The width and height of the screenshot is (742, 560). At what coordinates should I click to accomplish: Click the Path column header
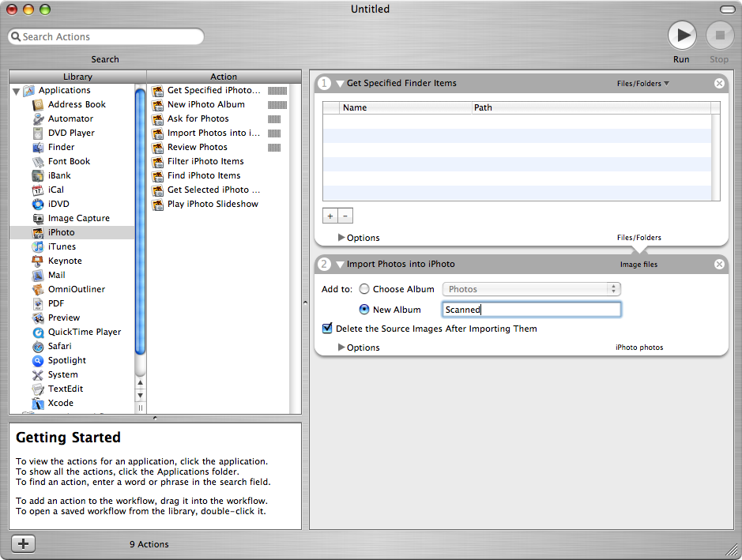point(592,107)
